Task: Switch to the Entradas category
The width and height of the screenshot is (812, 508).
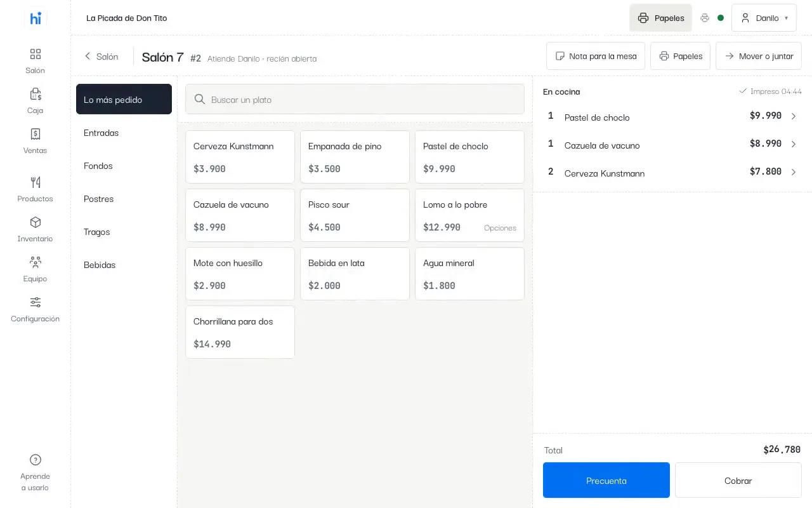Action: (x=124, y=133)
